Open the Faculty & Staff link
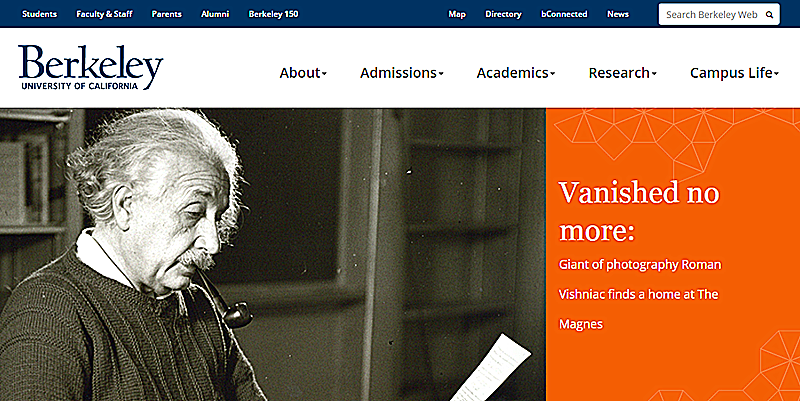Image resolution: width=800 pixels, height=401 pixels. tap(104, 14)
